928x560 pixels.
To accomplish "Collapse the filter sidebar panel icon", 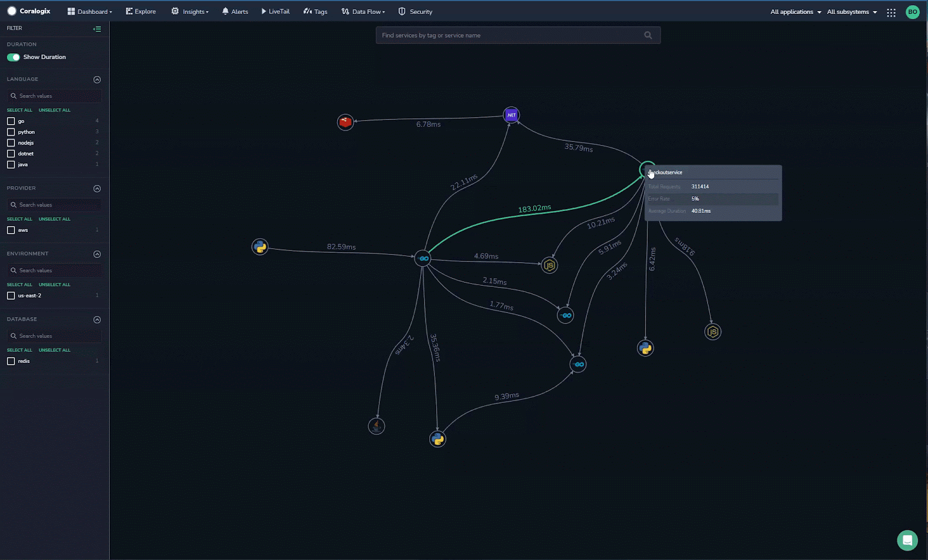I will point(97,28).
